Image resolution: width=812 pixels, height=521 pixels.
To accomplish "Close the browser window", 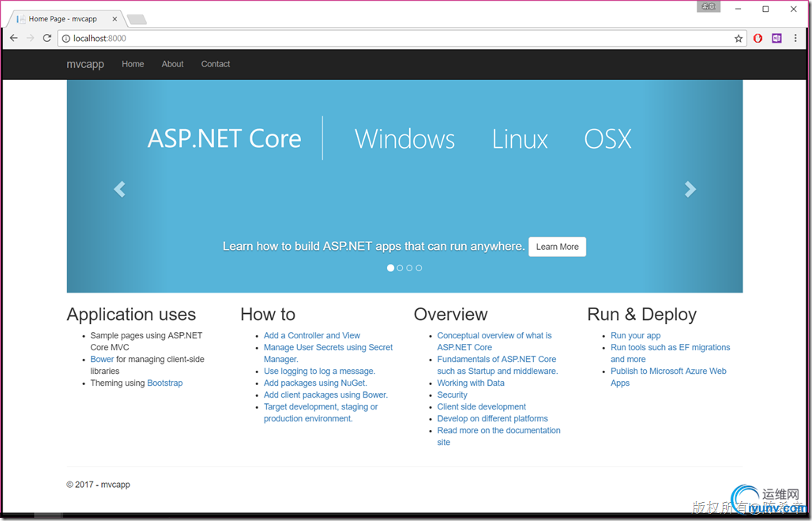I will (793, 9).
